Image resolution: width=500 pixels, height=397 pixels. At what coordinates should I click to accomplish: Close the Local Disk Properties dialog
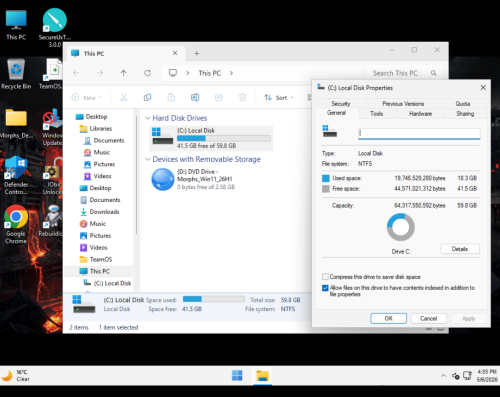(483, 87)
